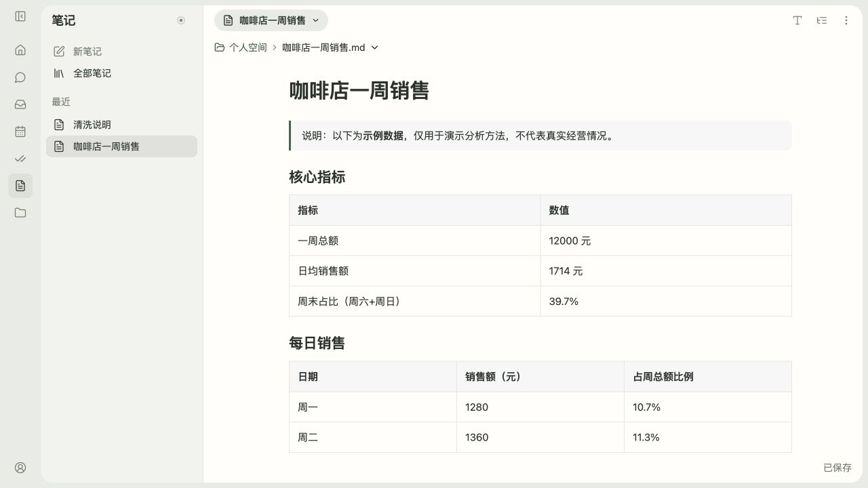The width and height of the screenshot is (868, 488).
Task: Click the 周末占比（周六+周日） cell
Action: point(415,301)
